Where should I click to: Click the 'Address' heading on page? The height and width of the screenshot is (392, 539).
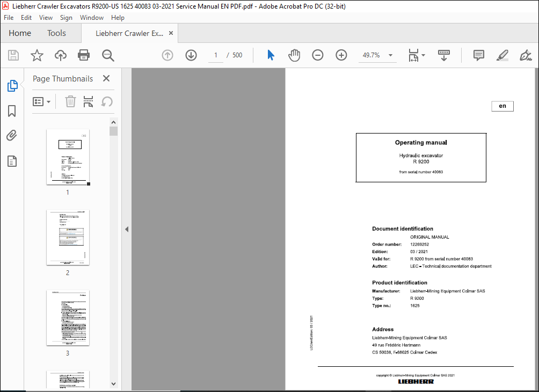click(x=383, y=329)
